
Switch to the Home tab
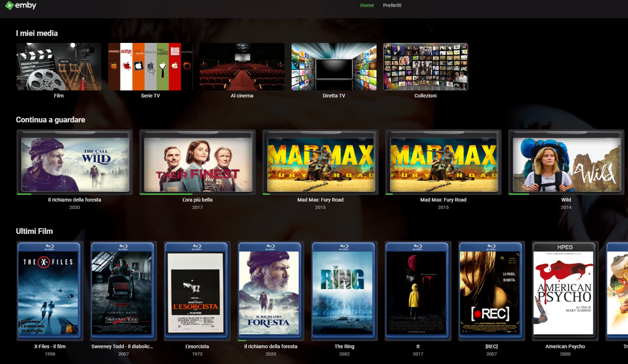coord(367,5)
